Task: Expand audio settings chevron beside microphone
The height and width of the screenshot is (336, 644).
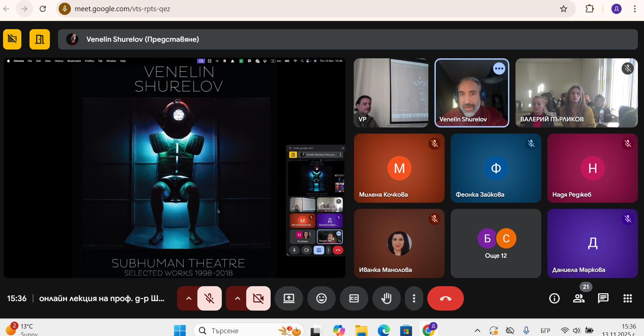Action: pyautogui.click(x=189, y=298)
